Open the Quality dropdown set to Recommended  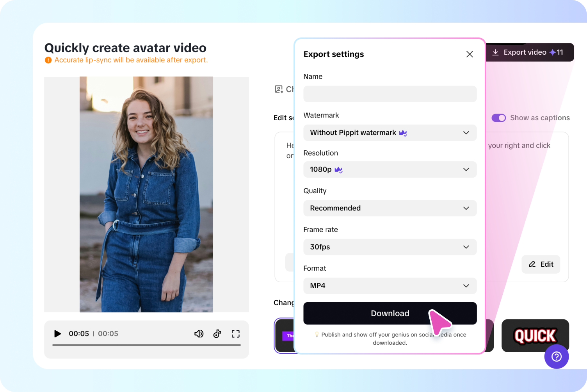(x=390, y=208)
